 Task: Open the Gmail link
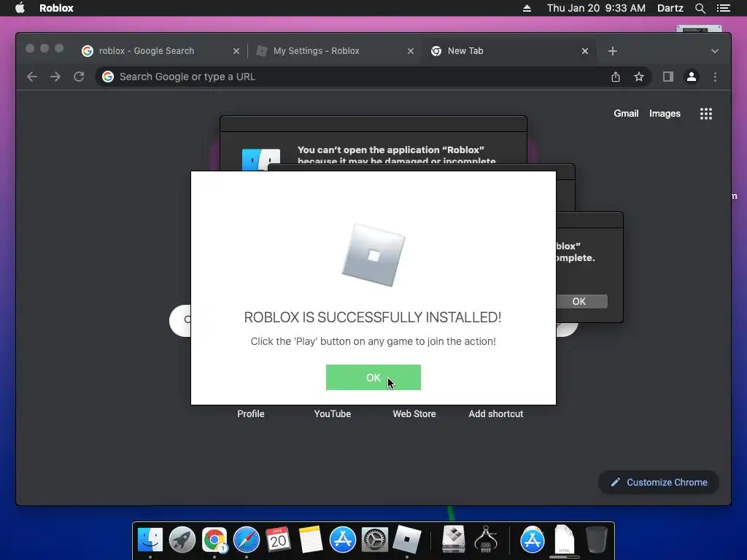(x=625, y=113)
